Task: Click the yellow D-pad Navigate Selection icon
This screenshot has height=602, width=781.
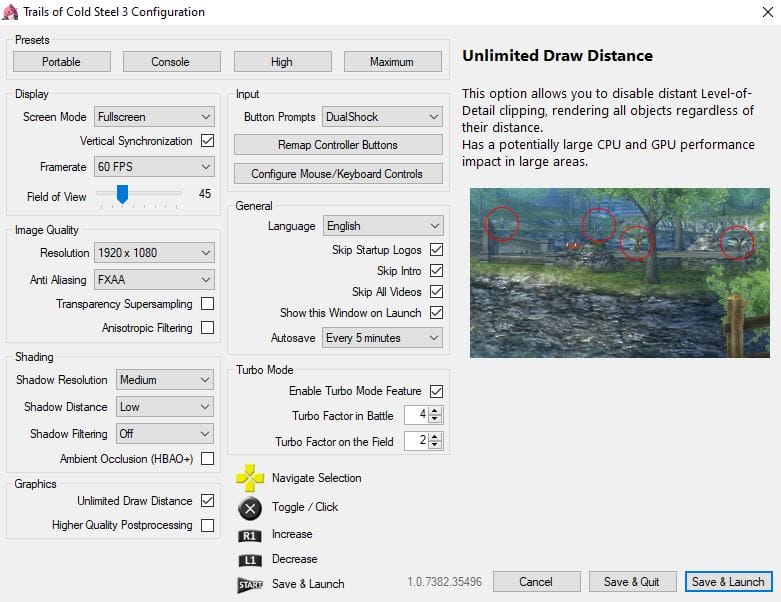Action: point(250,478)
